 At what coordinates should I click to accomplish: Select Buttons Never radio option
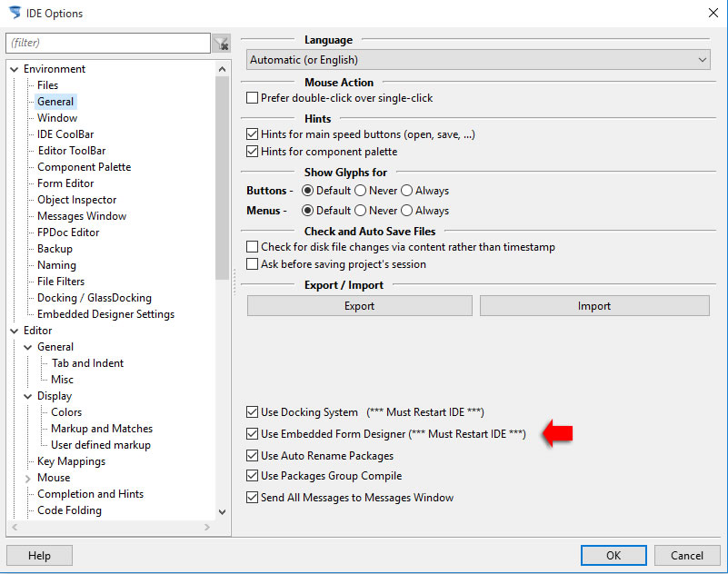[x=360, y=191]
